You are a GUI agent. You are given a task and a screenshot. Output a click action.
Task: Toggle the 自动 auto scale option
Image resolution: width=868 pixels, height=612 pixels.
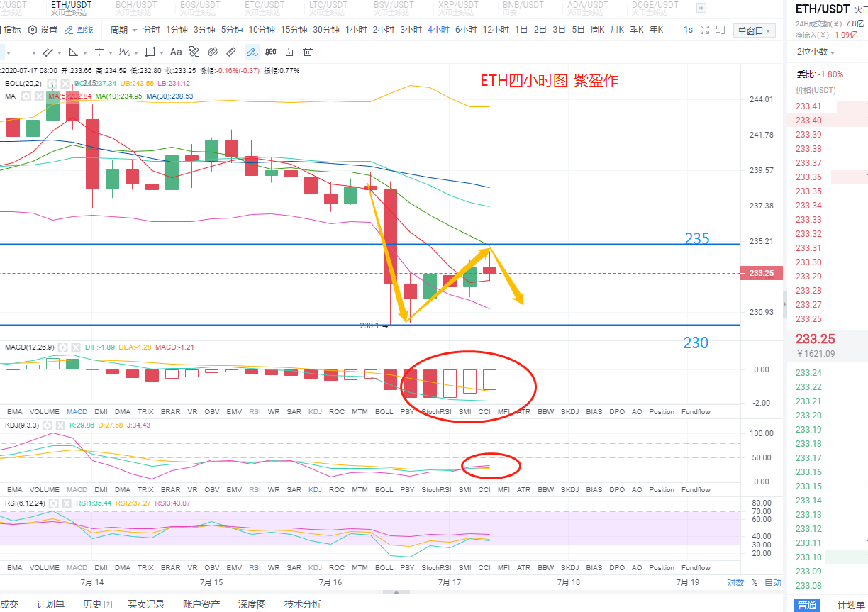(772, 583)
